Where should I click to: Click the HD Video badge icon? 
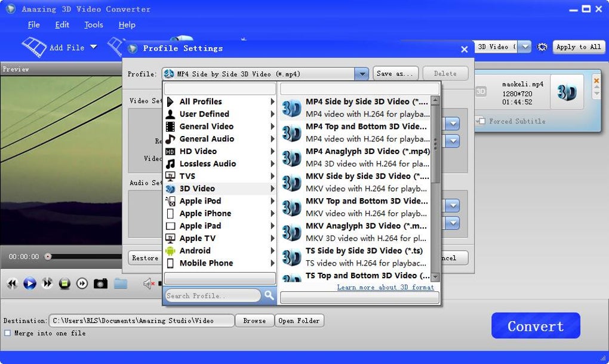click(170, 152)
